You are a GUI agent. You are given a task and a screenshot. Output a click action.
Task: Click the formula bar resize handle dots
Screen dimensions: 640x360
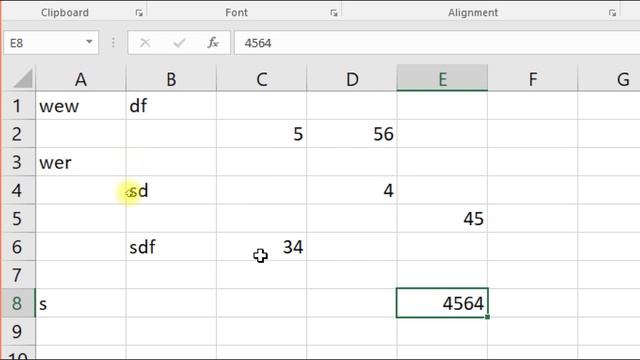(x=113, y=42)
